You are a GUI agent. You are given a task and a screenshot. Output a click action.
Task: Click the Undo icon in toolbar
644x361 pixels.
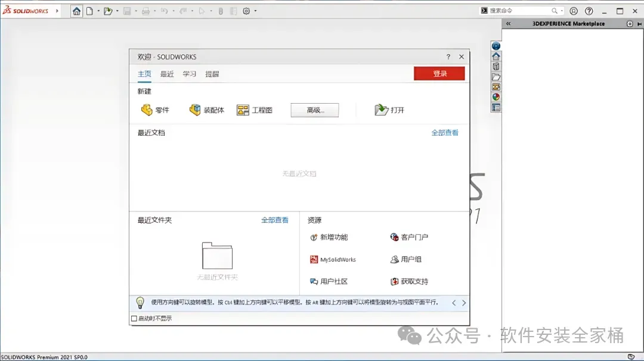(x=165, y=11)
